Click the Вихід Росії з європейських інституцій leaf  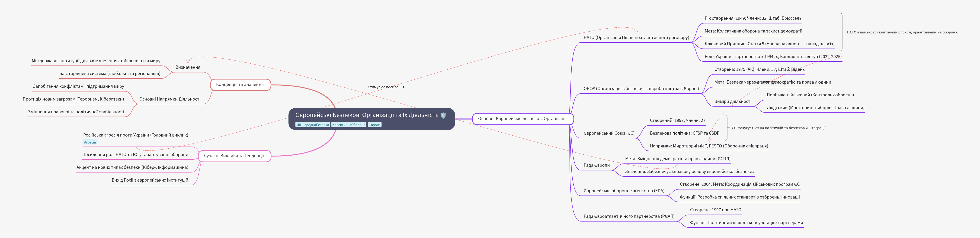pyautogui.click(x=150, y=180)
